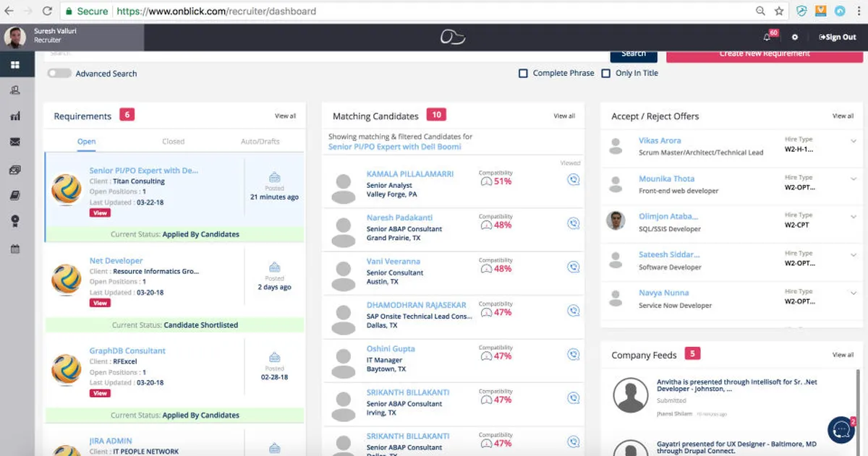
Task: Click contact icon for Oshini Gupta
Action: pos(574,355)
